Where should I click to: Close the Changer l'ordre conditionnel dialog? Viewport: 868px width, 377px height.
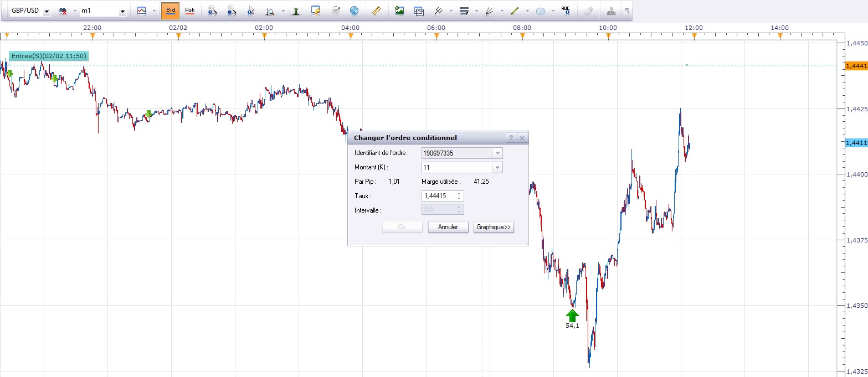[x=522, y=138]
